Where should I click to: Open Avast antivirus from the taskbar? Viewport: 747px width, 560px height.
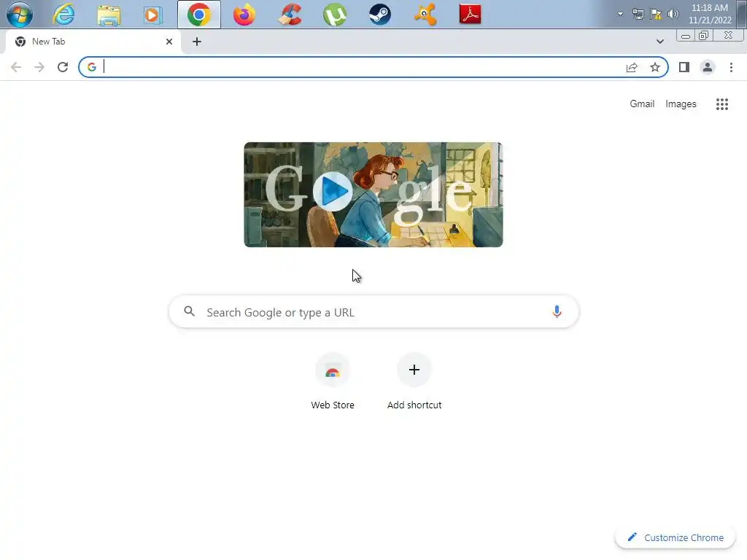(x=425, y=15)
